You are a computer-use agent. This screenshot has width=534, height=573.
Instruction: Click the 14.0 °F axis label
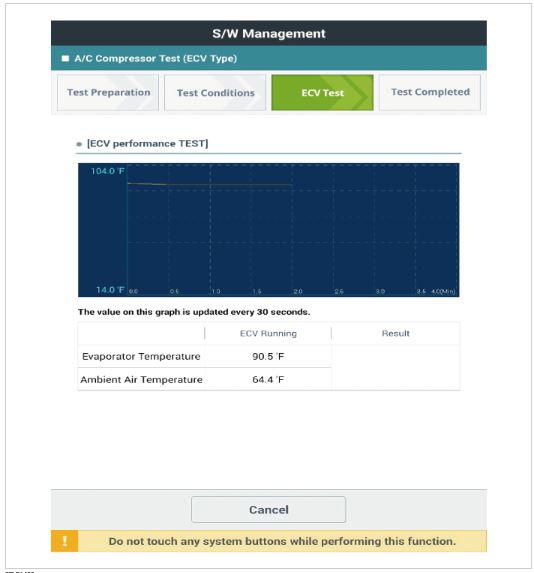(110, 290)
